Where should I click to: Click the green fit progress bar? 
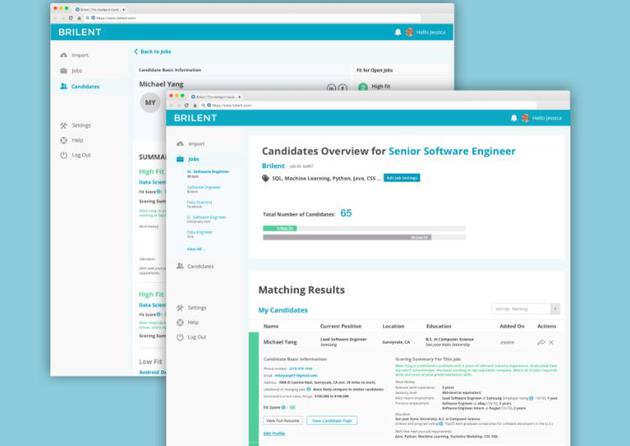tap(280, 228)
